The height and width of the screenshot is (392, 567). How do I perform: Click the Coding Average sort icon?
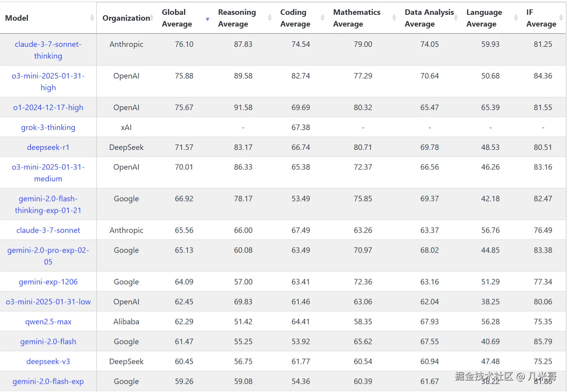(x=323, y=18)
